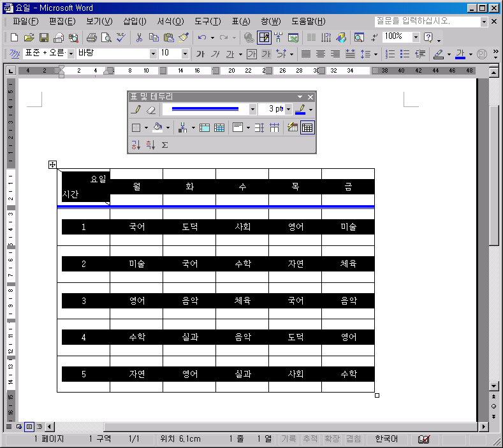This screenshot has width=503, height=448.
Task: Open the 서식(O) menu
Action: click(x=170, y=22)
